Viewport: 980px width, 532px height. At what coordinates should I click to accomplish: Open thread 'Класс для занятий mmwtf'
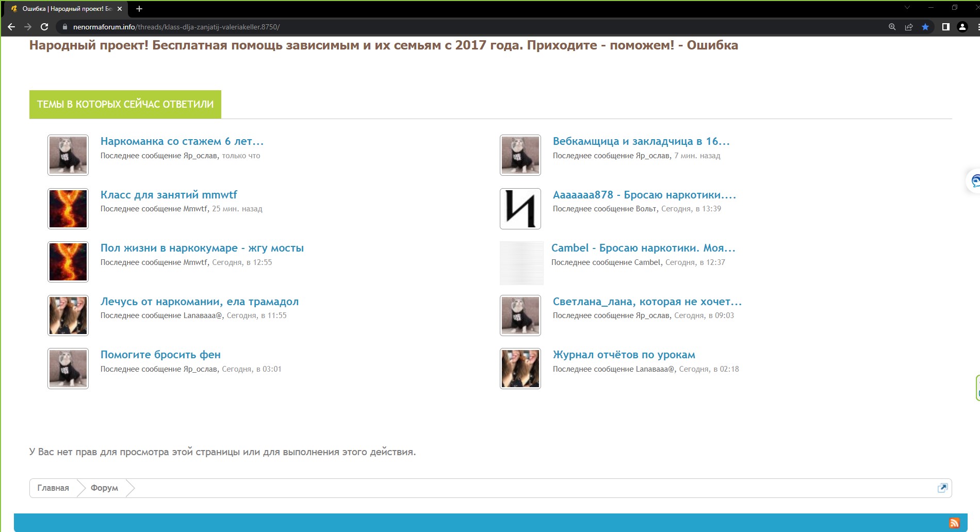(x=169, y=195)
